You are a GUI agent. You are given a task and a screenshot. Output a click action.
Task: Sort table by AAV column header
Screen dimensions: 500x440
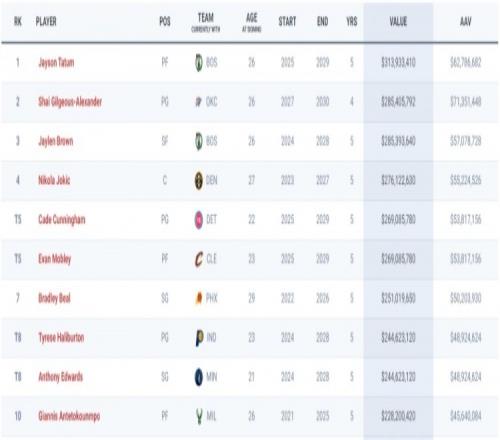465,22
